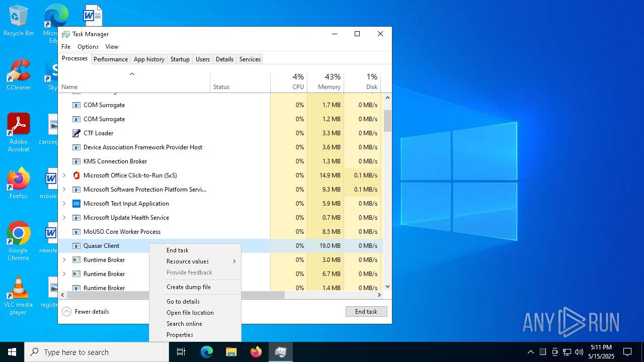Switch to the Startup tab

(x=180, y=59)
